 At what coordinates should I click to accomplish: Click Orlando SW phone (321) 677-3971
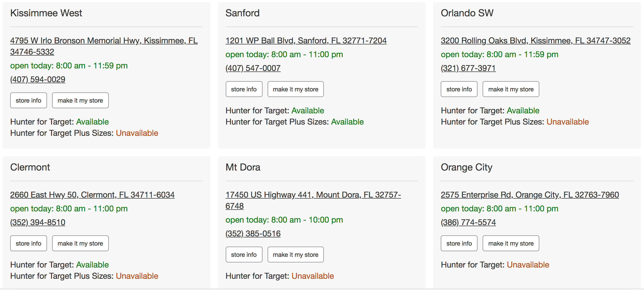(468, 68)
